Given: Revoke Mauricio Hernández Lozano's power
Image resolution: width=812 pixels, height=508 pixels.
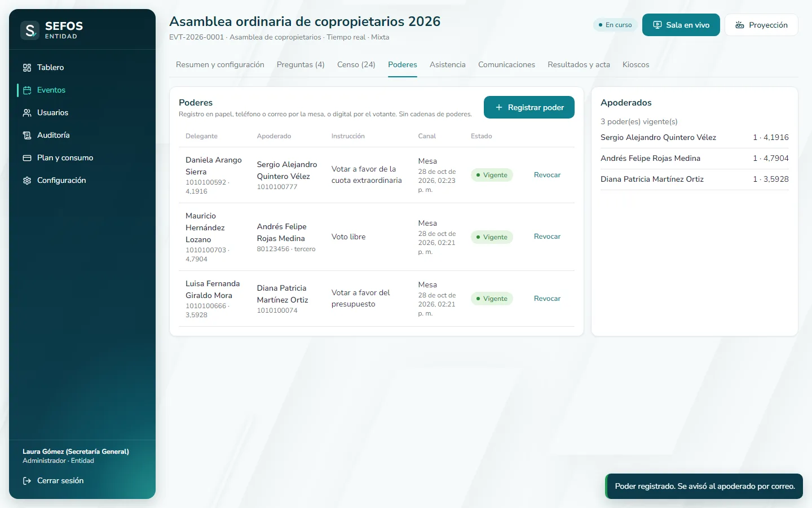Looking at the screenshot, I should (x=547, y=237).
